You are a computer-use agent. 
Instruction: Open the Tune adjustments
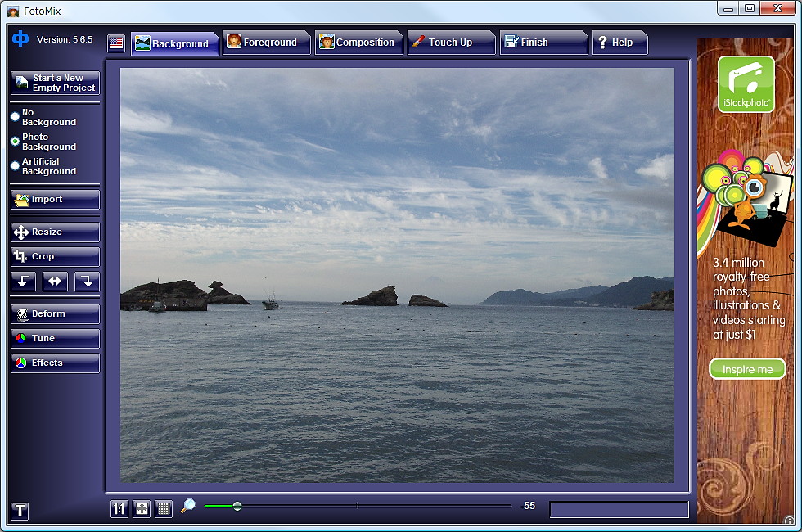pyautogui.click(x=56, y=339)
